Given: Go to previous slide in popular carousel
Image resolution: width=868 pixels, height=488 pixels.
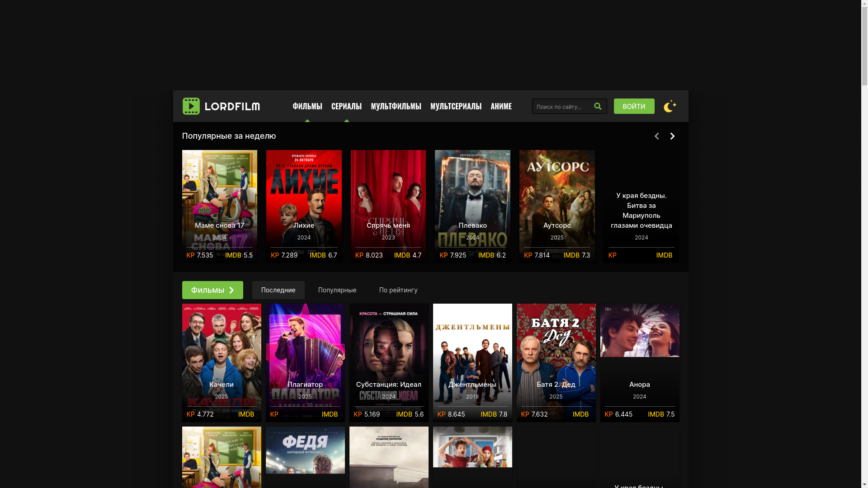Looking at the screenshot, I should [x=656, y=136].
